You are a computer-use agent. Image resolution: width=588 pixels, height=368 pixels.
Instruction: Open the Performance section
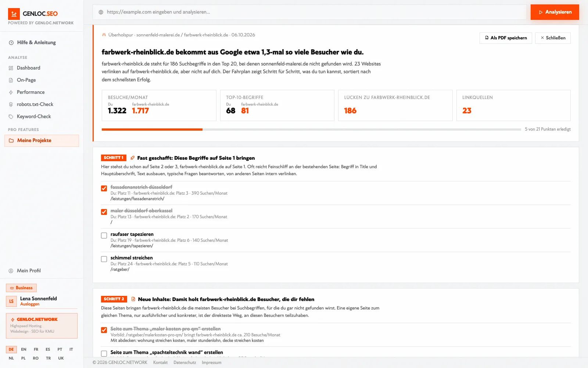(x=31, y=92)
